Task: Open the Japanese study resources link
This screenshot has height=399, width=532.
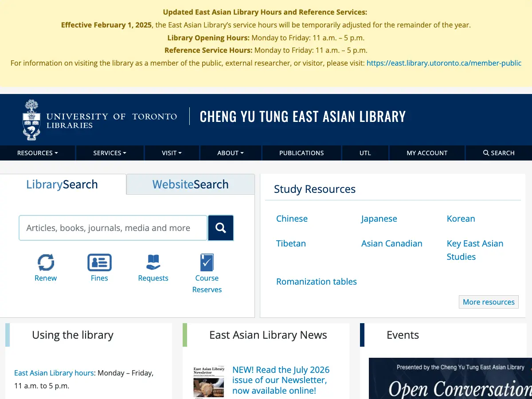Action: [x=379, y=219]
